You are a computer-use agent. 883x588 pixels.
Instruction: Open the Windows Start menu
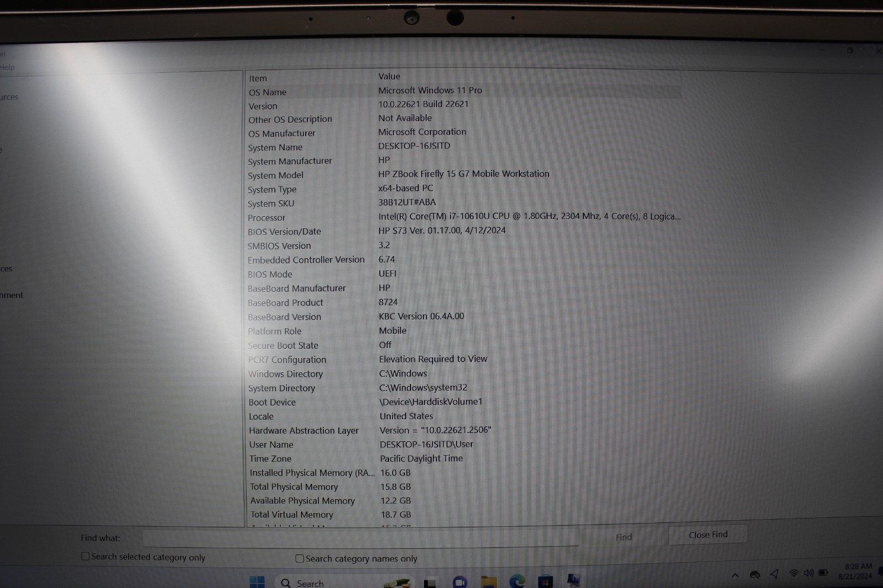[x=257, y=582]
